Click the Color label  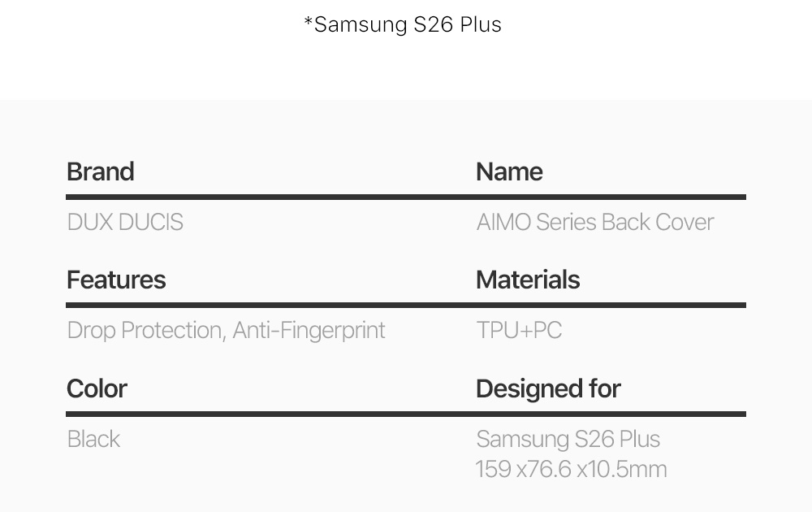click(x=97, y=388)
